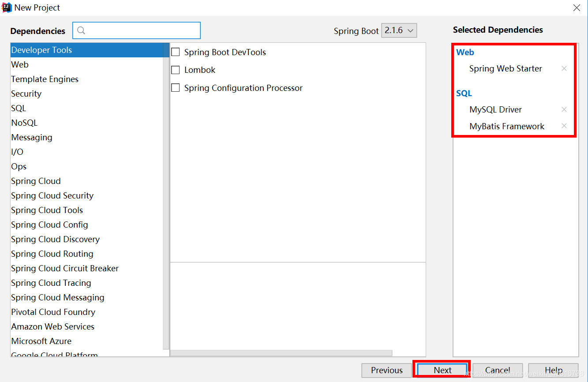This screenshot has width=588, height=382.
Task: Select Developer Tools category
Action: coord(86,50)
